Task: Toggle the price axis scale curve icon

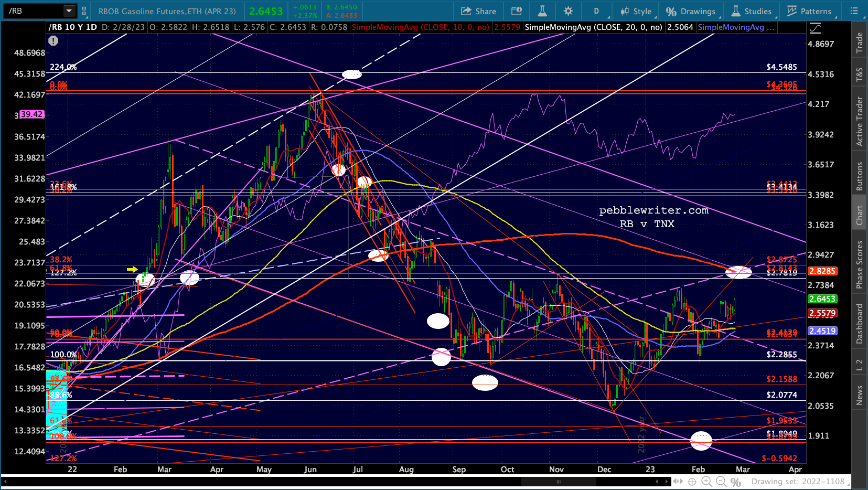Action: [816, 28]
